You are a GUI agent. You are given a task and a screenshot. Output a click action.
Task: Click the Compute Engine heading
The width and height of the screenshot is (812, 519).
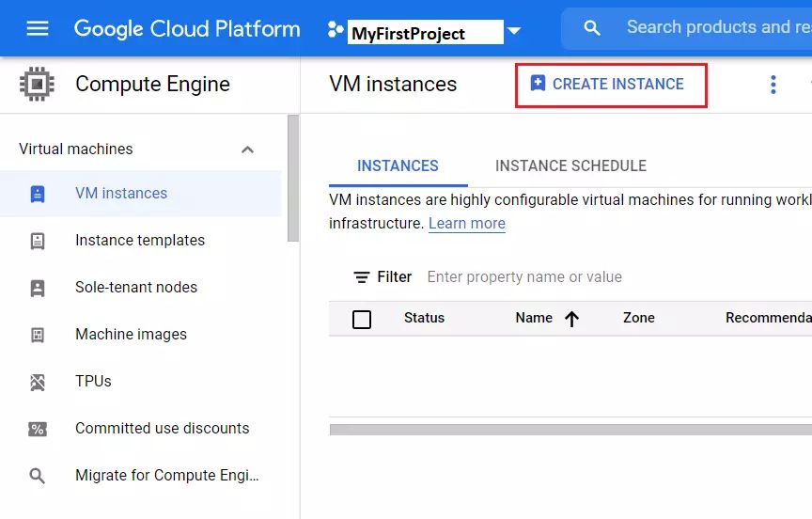click(x=153, y=84)
